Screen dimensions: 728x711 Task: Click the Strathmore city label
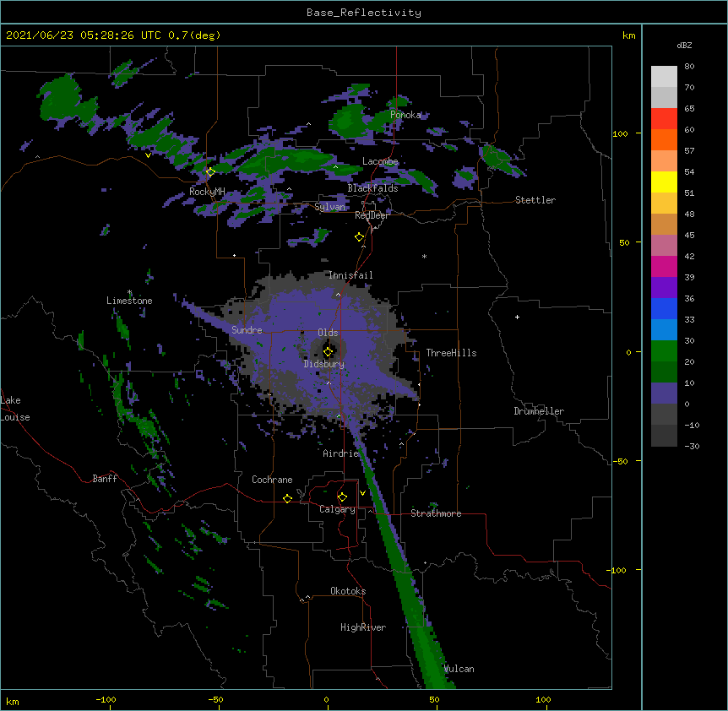coord(436,513)
